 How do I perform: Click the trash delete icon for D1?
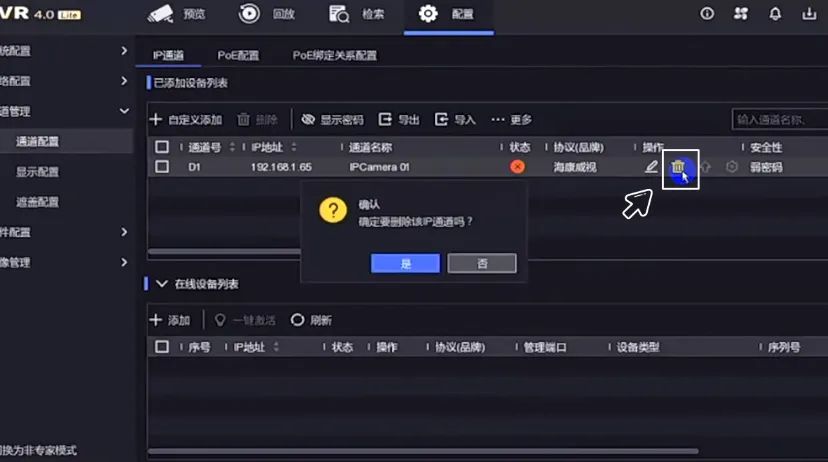coord(678,167)
